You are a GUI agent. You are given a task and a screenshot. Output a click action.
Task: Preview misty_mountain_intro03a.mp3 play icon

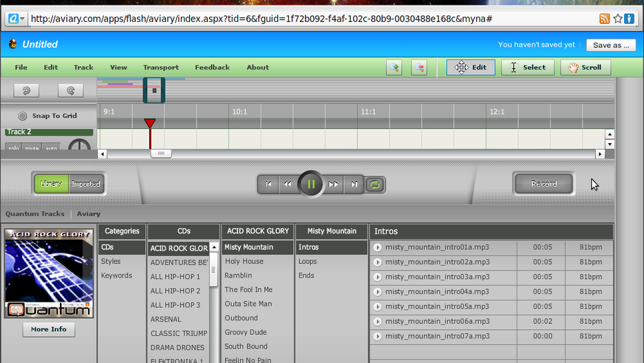378,277
